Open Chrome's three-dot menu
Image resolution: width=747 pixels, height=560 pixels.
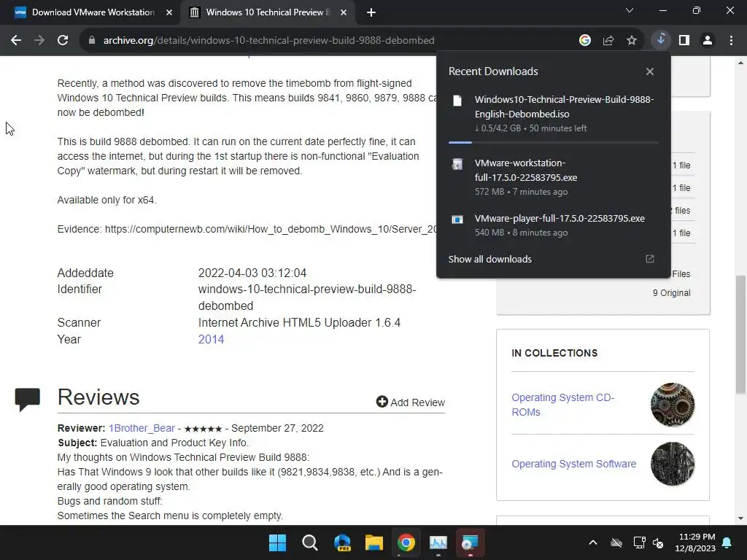pos(731,41)
